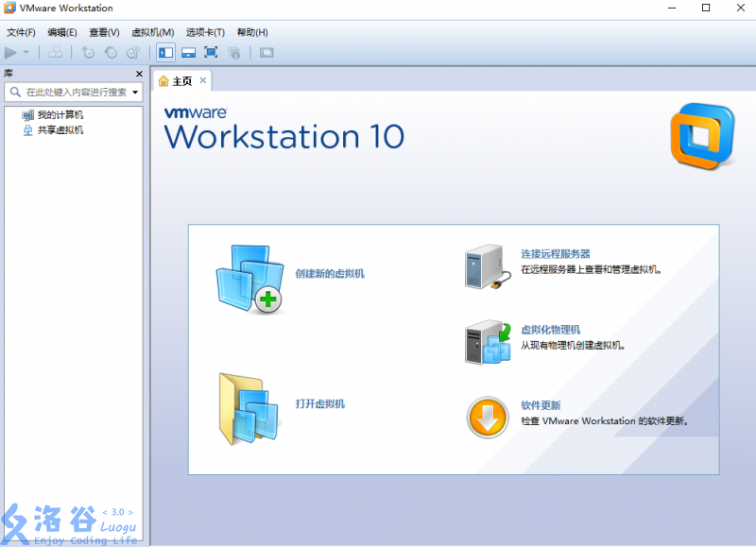Open the 查看(V) menu

pyautogui.click(x=104, y=32)
